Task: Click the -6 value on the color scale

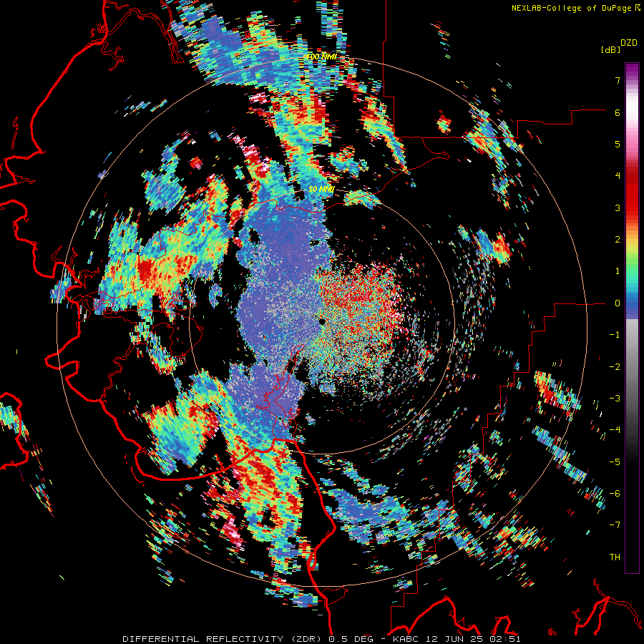Action: pyautogui.click(x=615, y=494)
